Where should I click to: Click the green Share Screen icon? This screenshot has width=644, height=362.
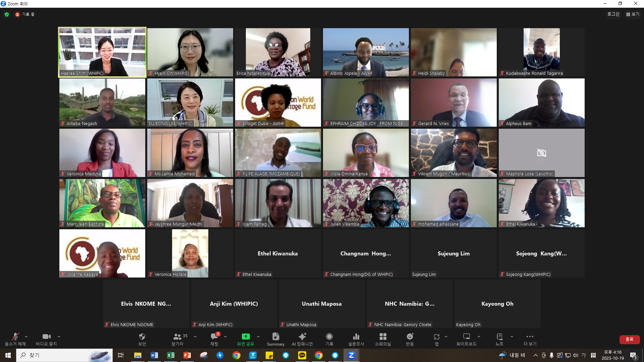click(x=246, y=337)
